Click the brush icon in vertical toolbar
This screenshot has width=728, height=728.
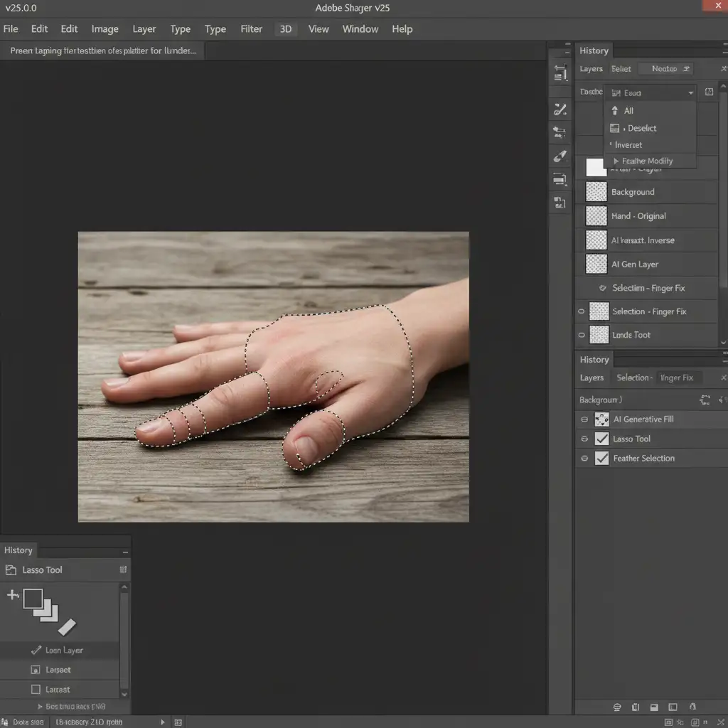click(x=560, y=109)
